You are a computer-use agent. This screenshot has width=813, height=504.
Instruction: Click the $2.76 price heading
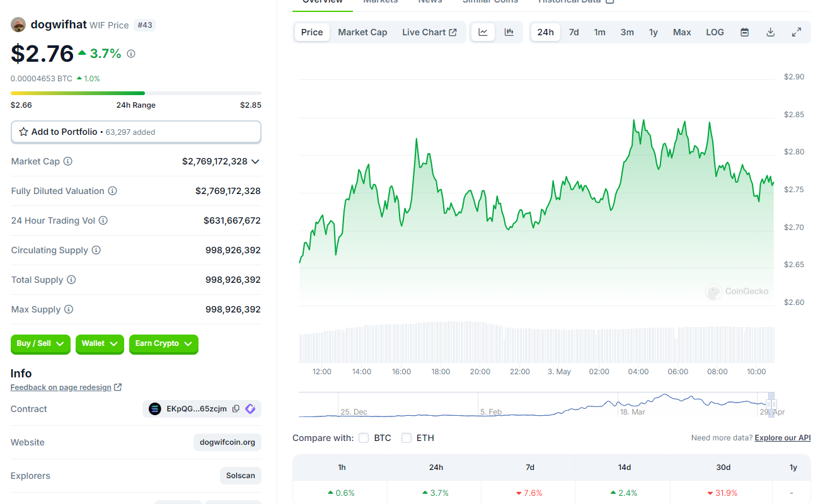pyautogui.click(x=42, y=54)
